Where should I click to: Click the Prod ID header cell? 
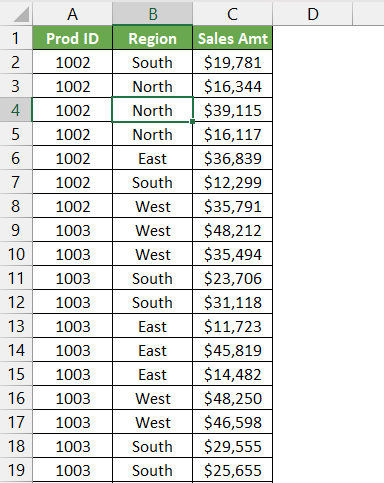pyautogui.click(x=73, y=38)
